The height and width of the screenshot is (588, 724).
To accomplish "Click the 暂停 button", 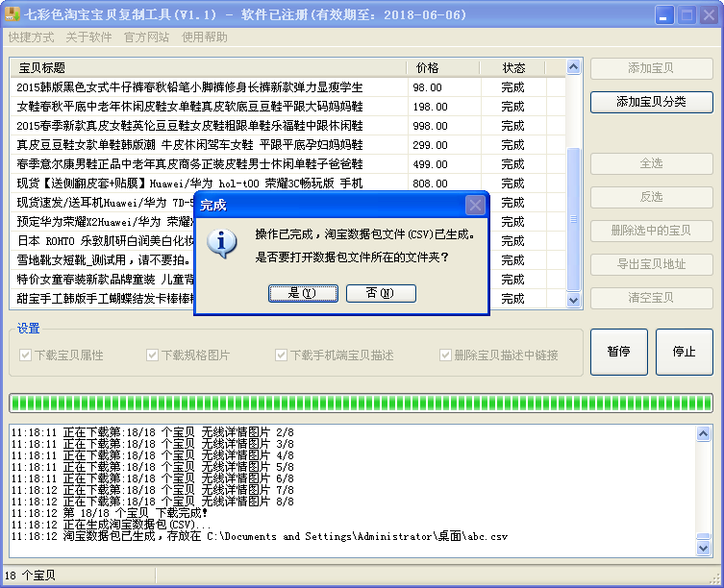I will [619, 352].
